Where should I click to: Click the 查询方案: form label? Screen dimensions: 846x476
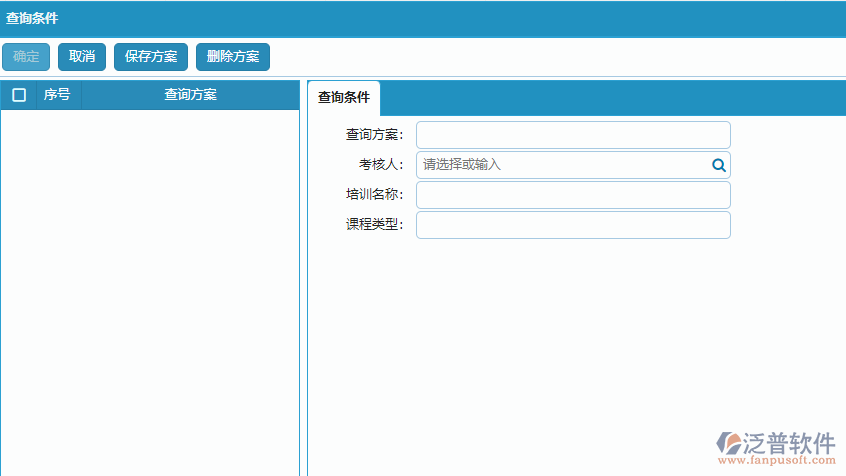coord(374,135)
